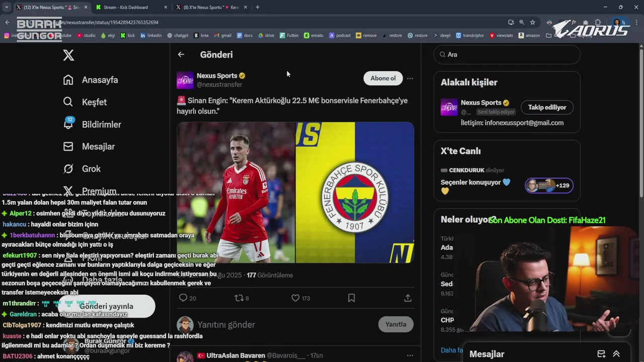The width and height of the screenshot is (644, 362).
Task: Switch to the third X'te Nexus Sports tab
Action: click(x=211, y=7)
